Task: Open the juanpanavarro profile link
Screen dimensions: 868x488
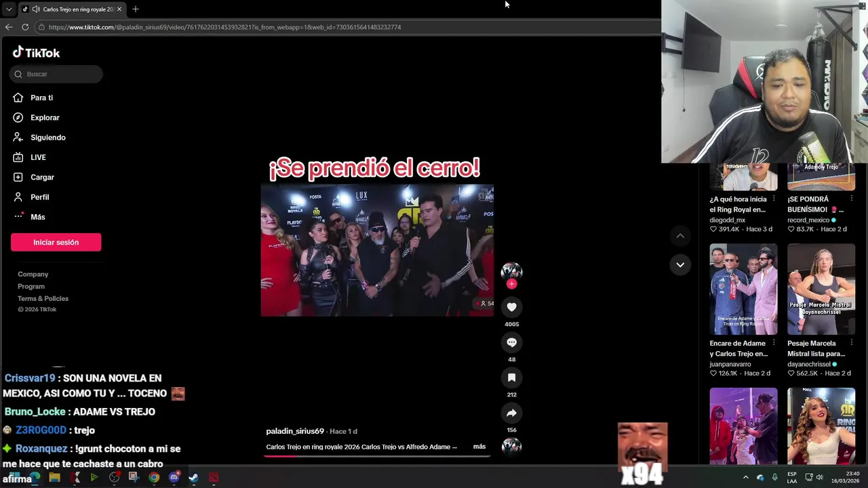Action: (x=730, y=364)
